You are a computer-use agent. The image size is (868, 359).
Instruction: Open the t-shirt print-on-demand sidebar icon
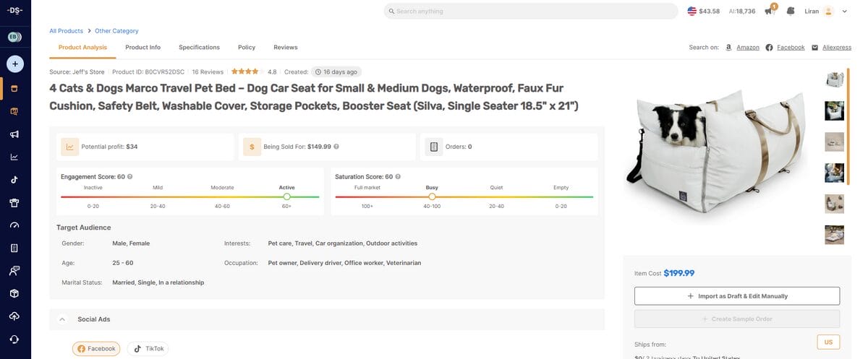[14, 202]
